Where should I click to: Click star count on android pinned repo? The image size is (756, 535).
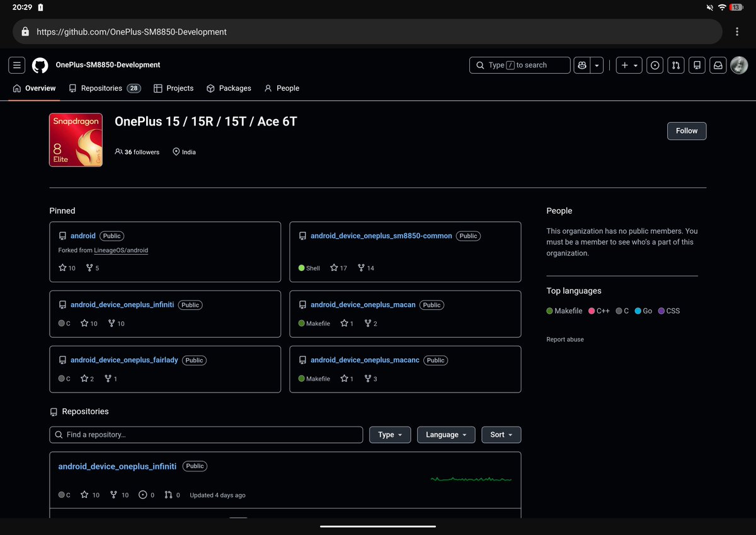point(67,268)
